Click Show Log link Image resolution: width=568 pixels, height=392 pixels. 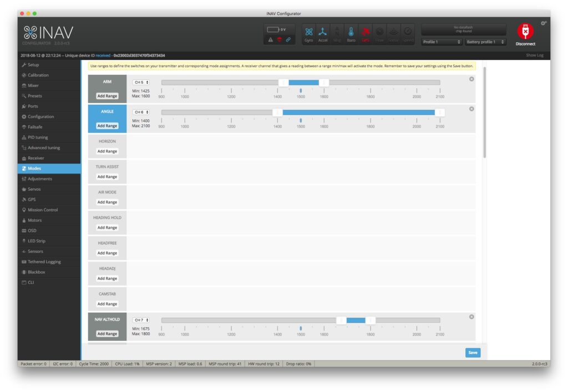[535, 55]
